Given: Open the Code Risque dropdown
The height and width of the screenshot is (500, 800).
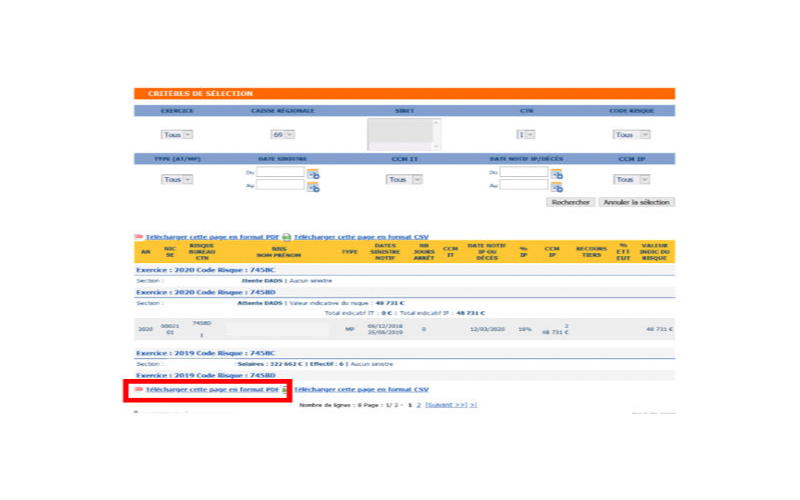Looking at the screenshot, I should coord(632,135).
